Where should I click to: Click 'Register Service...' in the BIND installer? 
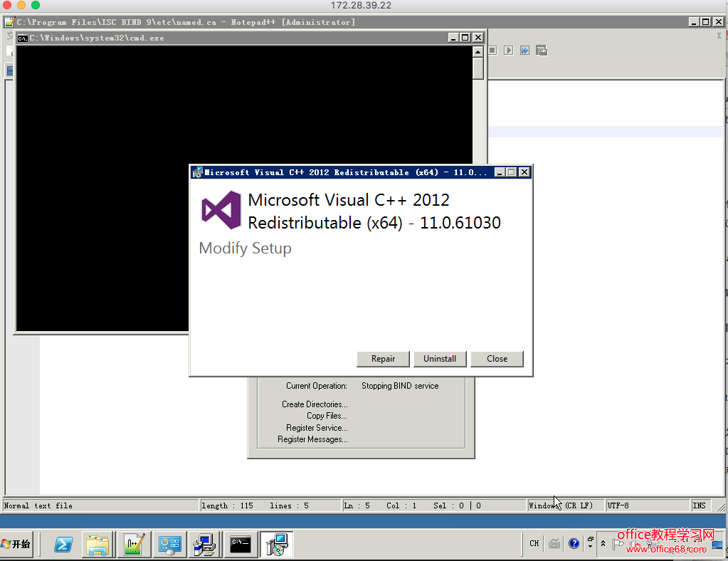coord(317,428)
